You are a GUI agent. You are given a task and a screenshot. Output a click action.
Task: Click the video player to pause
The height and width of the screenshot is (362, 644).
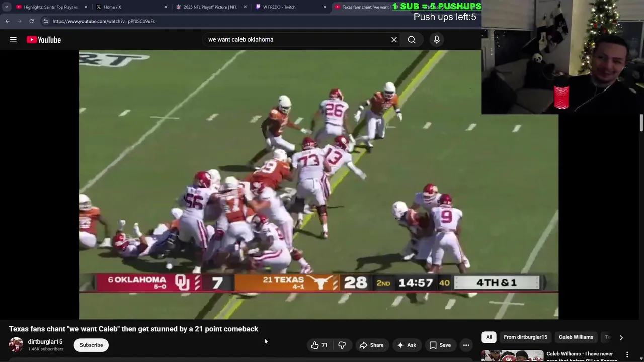pyautogui.click(x=319, y=185)
